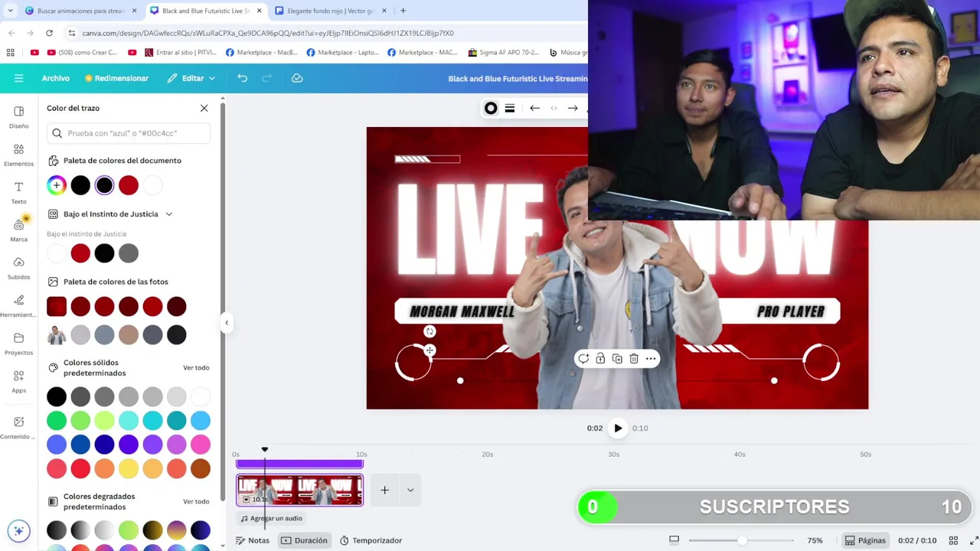Open the stroke color circle control

(x=491, y=108)
